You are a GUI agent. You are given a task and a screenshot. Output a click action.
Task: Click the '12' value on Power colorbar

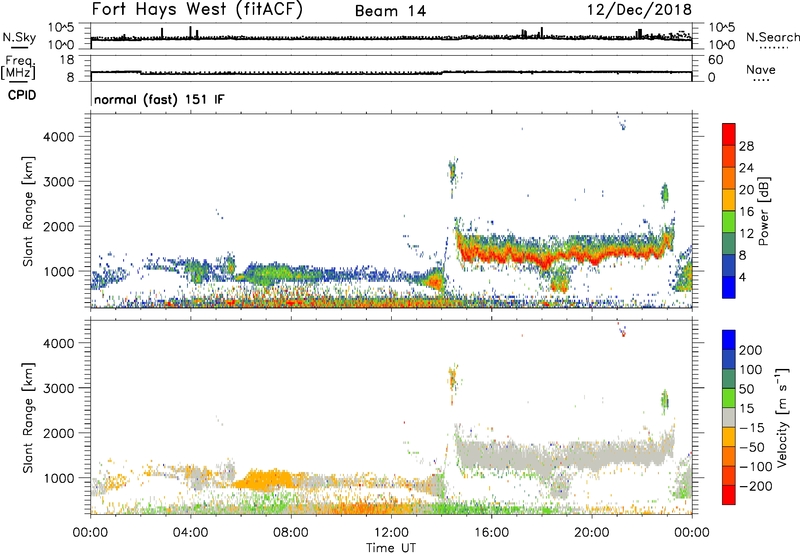(746, 234)
